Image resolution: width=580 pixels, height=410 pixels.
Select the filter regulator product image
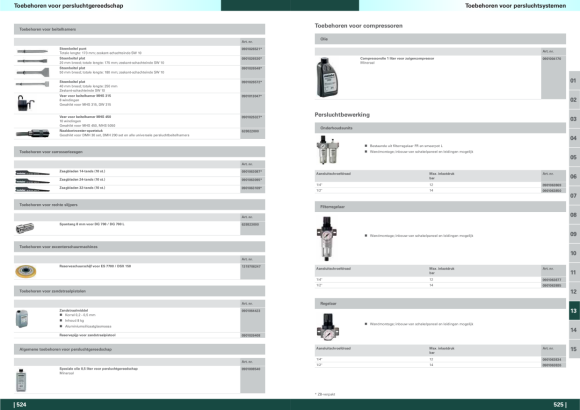click(326, 239)
